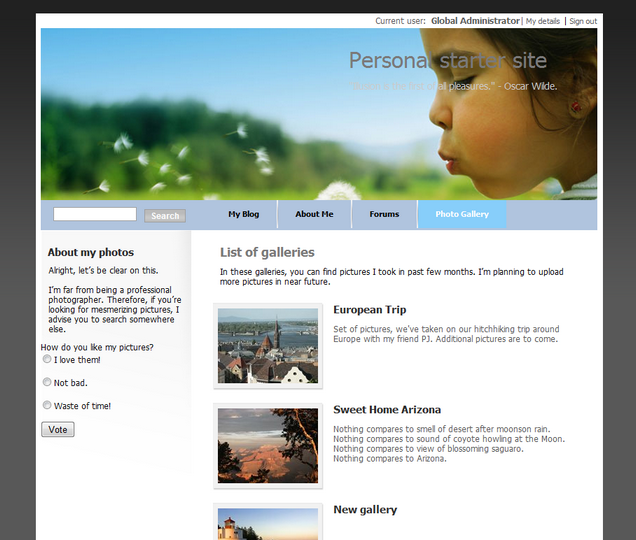This screenshot has height=540, width=636.
Task: Click the Search button
Action: (x=165, y=216)
